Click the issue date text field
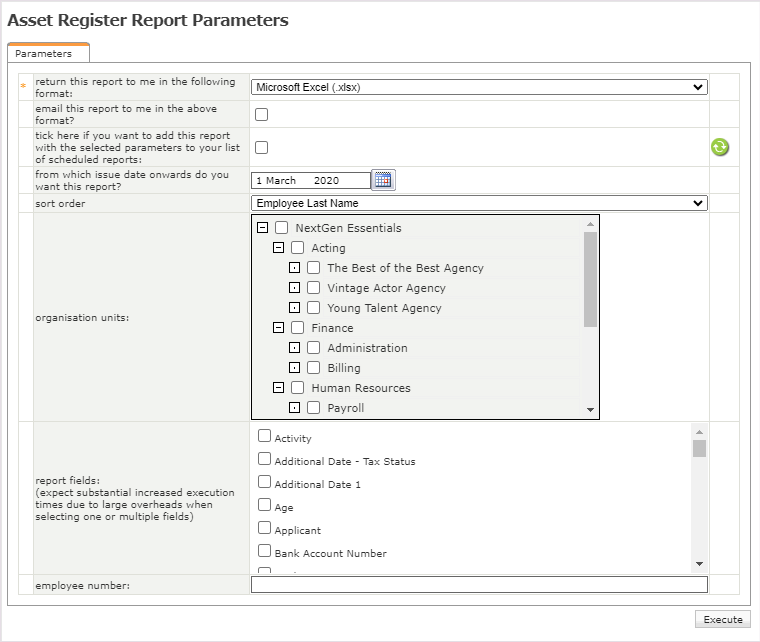The height and width of the screenshot is (642, 760). point(310,181)
